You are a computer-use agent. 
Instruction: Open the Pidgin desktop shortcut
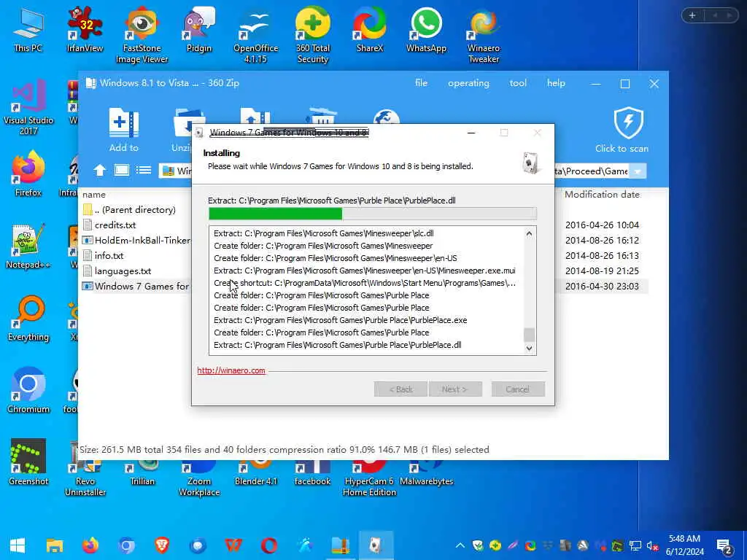(x=198, y=29)
